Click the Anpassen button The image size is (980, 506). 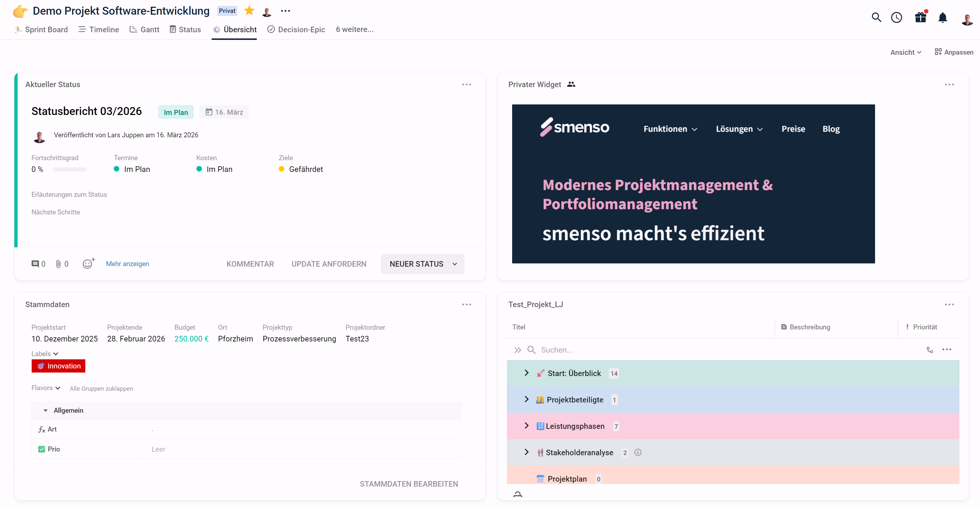[954, 52]
